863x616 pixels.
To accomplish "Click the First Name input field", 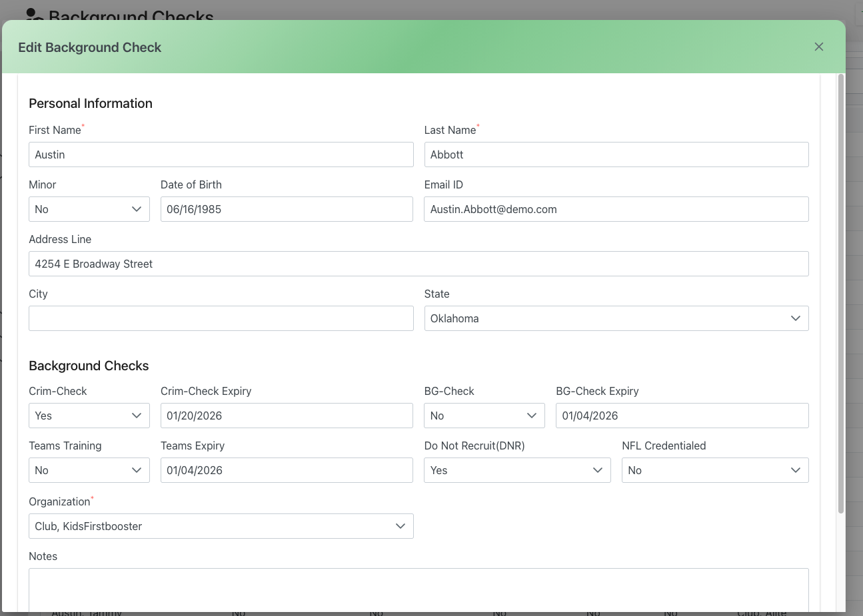I will [x=221, y=154].
